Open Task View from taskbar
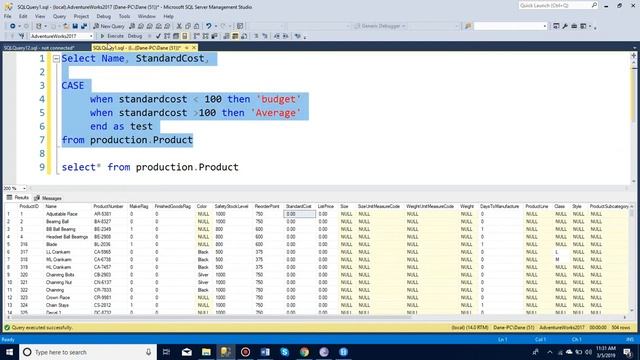The image size is (640, 360). coord(166,352)
